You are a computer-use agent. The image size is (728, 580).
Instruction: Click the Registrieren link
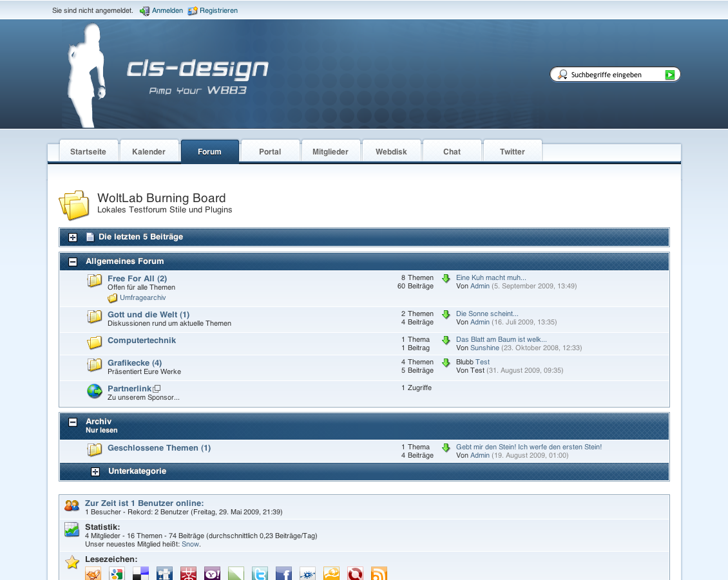tap(218, 10)
